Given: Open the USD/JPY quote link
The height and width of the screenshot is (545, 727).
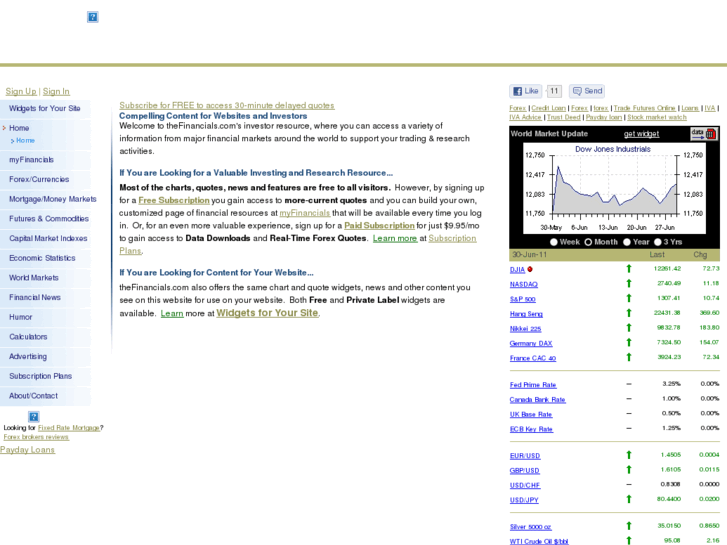Looking at the screenshot, I should [524, 500].
